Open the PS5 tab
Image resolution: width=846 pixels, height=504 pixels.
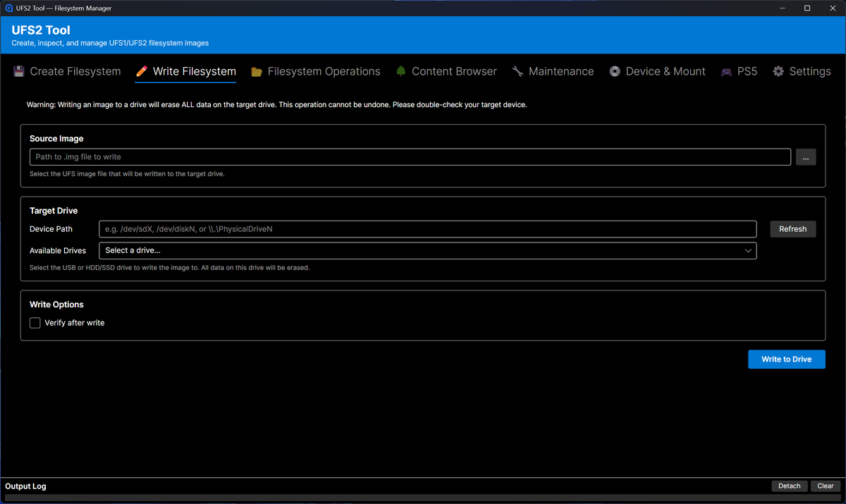739,71
